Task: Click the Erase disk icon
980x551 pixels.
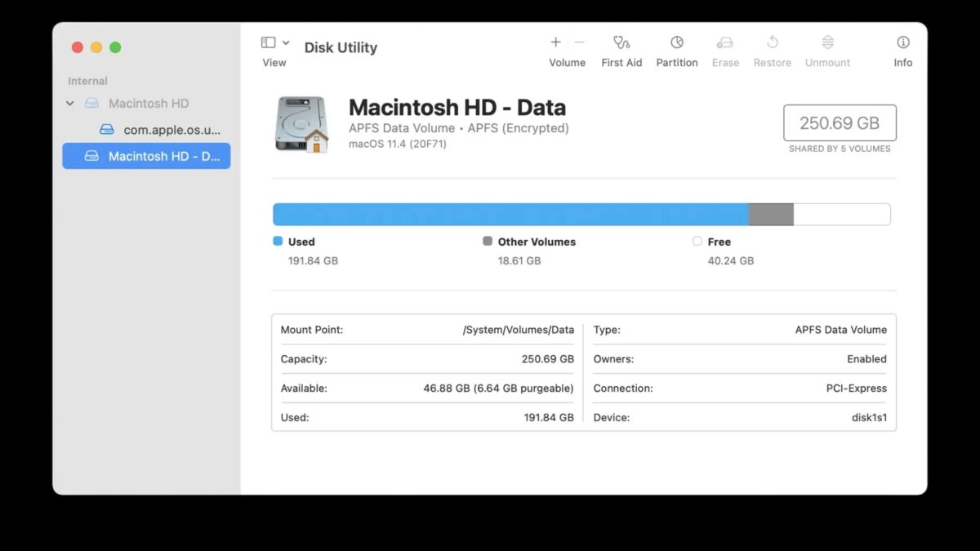Action: point(724,42)
